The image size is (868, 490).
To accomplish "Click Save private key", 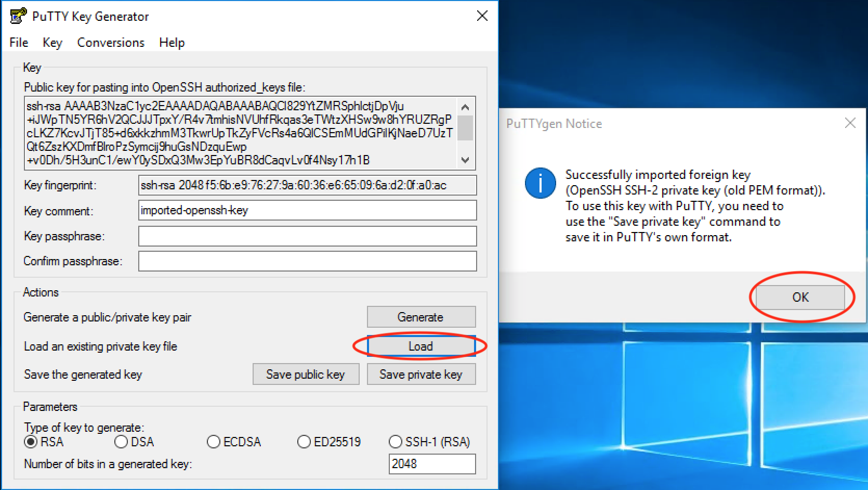I will click(421, 374).
